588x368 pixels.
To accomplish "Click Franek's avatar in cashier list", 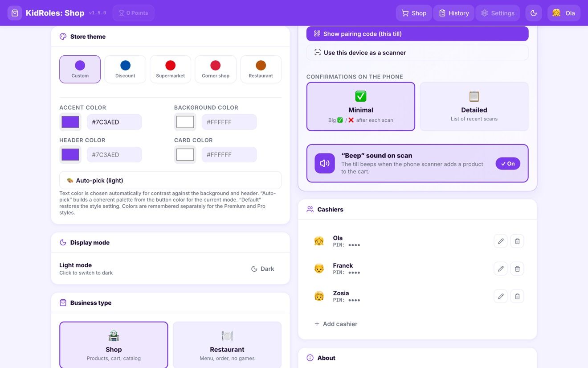I will pyautogui.click(x=319, y=269).
